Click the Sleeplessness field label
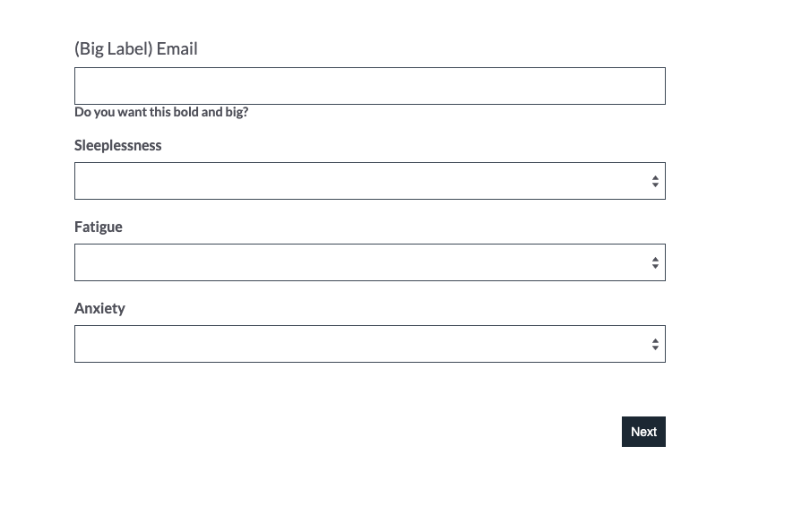Viewport: 793px width, 532px height. pyautogui.click(x=117, y=145)
